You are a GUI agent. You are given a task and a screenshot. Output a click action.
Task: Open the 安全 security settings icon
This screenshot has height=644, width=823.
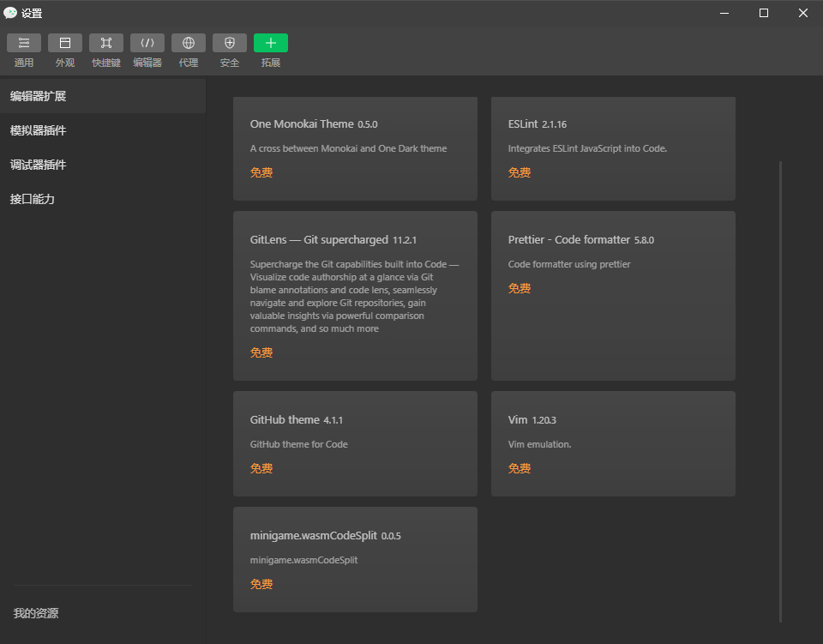(x=230, y=43)
